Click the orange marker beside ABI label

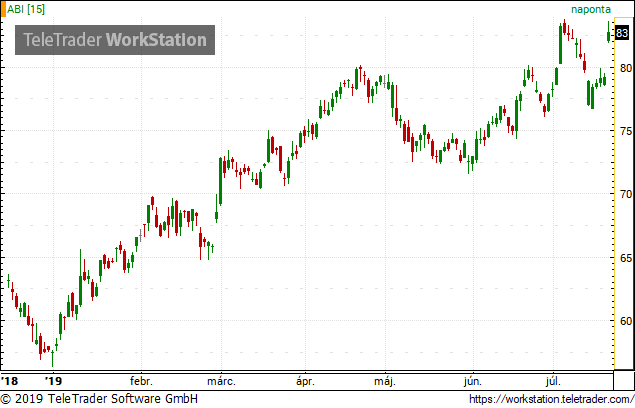[3, 9]
